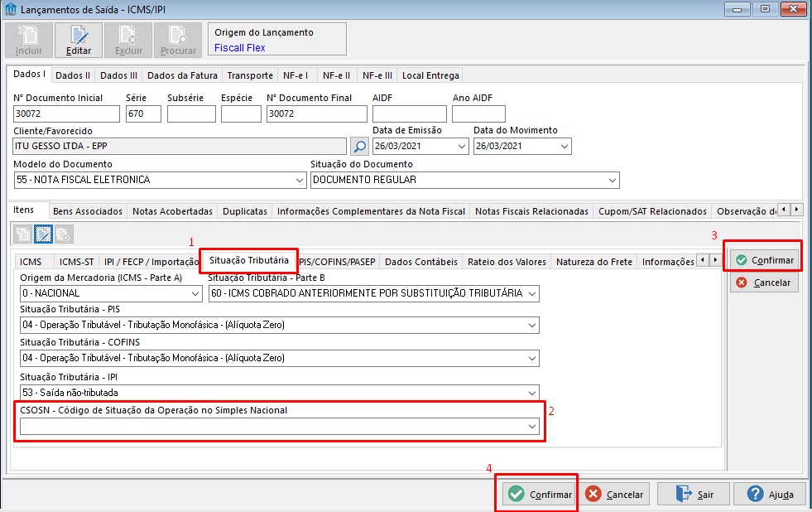Click the application icon in title bar

coord(10,9)
